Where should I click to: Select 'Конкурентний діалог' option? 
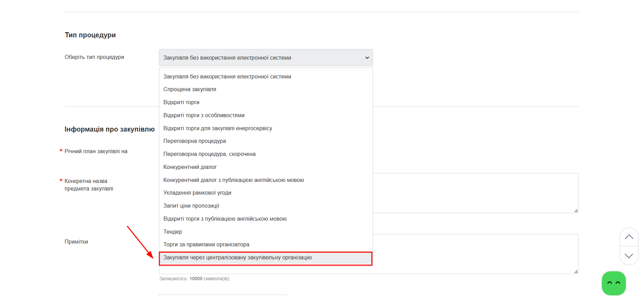[x=190, y=167]
